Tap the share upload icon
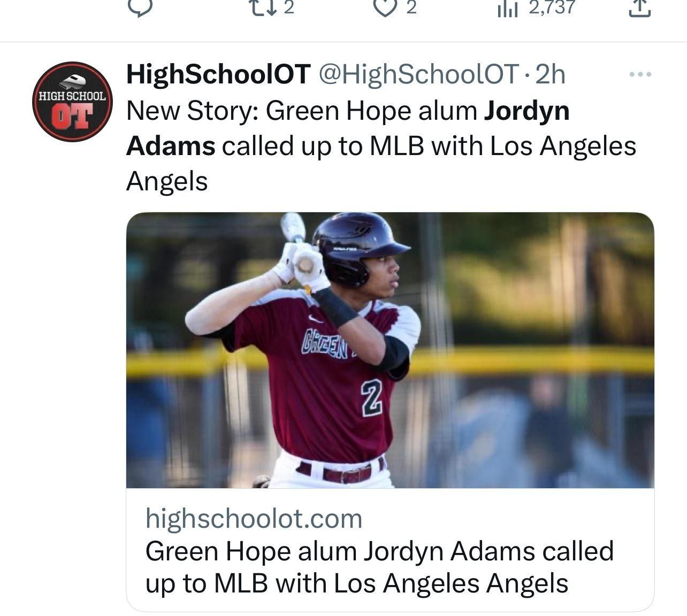This screenshot has height=616, width=687. coord(640,7)
